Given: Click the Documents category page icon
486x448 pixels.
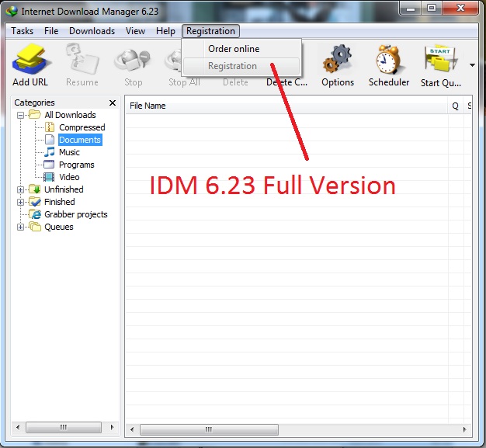Looking at the screenshot, I should [x=50, y=140].
